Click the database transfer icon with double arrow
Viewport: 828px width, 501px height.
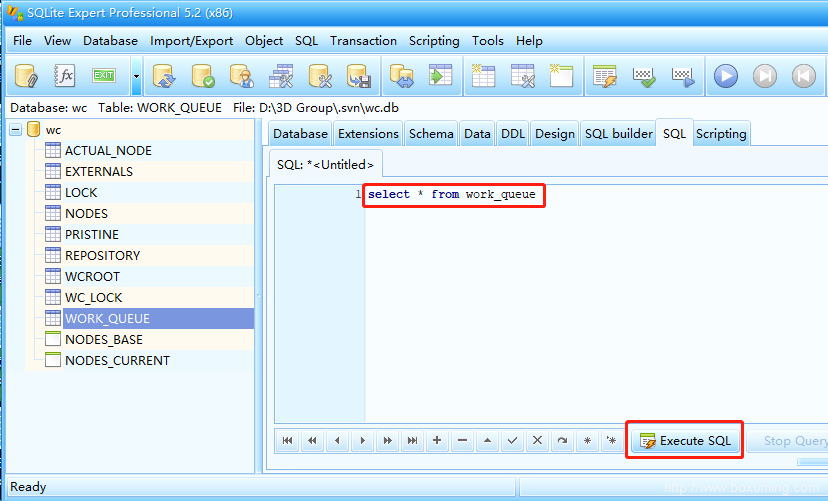click(x=402, y=76)
